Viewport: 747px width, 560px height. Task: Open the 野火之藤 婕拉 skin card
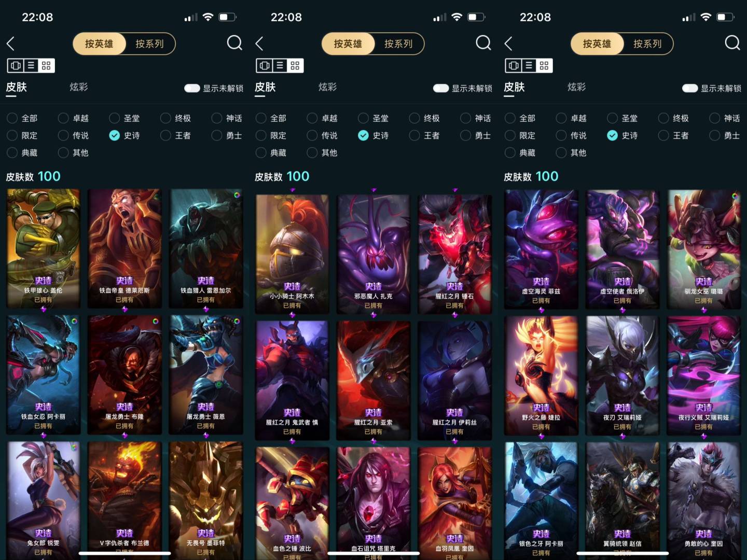click(541, 376)
